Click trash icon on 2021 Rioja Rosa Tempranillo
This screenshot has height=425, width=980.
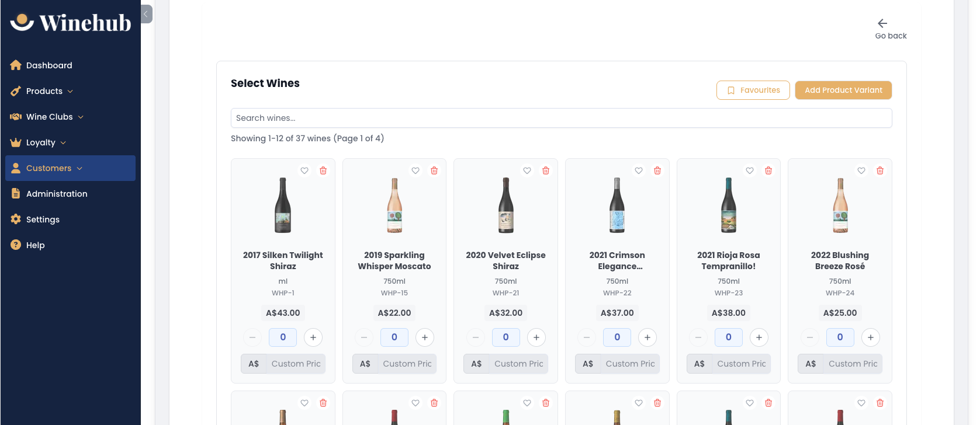[x=768, y=170]
